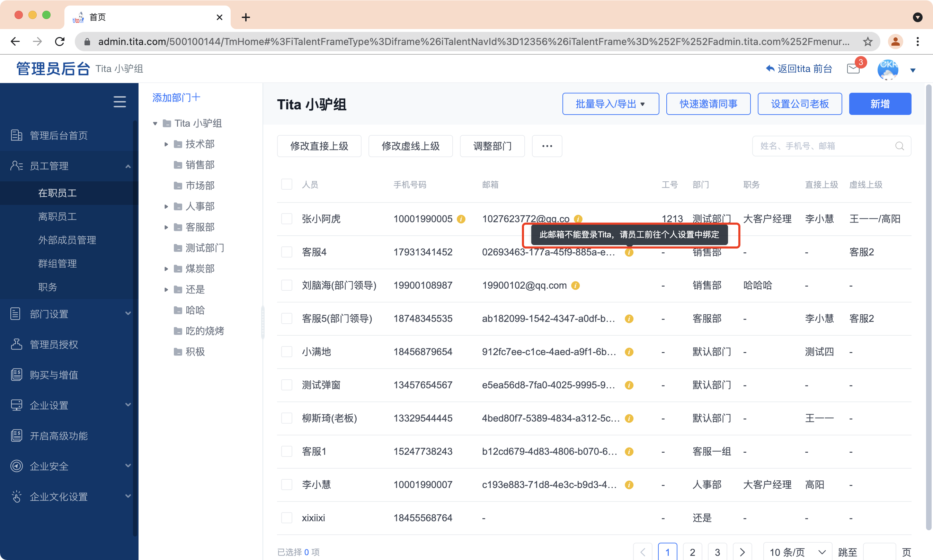Collapse sidebar with hamburger menu icon

(120, 102)
